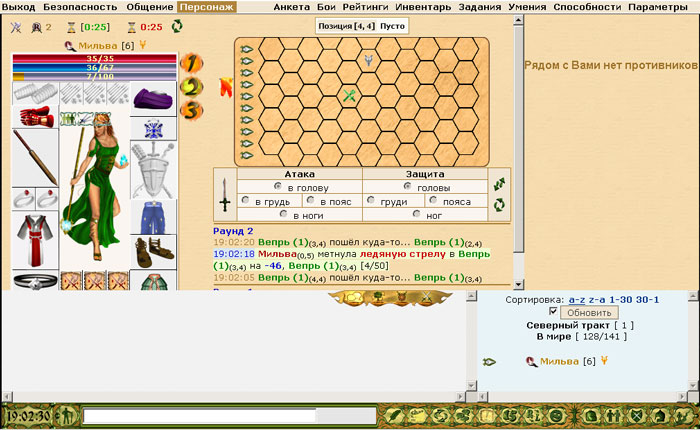Image resolution: width=700 pixels, height=430 pixels.
Task: Click Мильва name in the player list
Action: [559, 361]
